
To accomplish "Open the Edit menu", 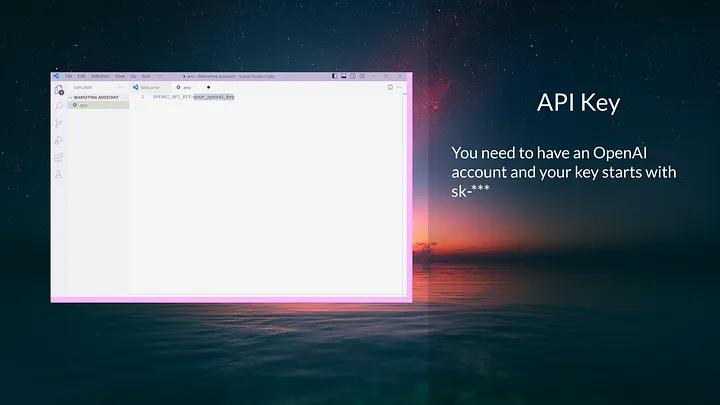I will pyautogui.click(x=81, y=76).
